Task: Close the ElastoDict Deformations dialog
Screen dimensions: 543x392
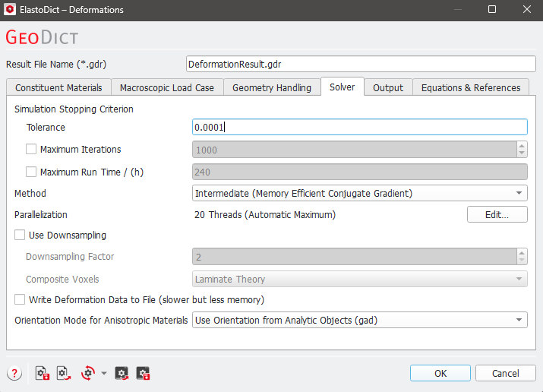Action: tap(527, 9)
